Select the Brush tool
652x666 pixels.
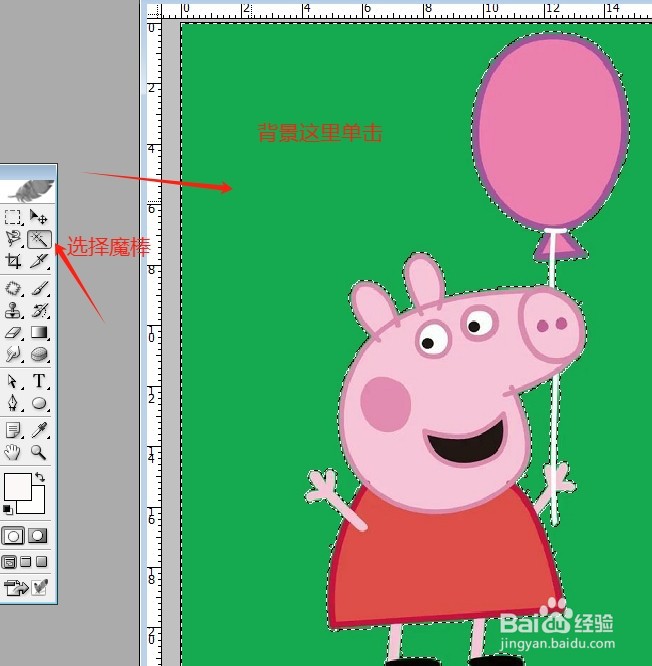click(x=39, y=288)
